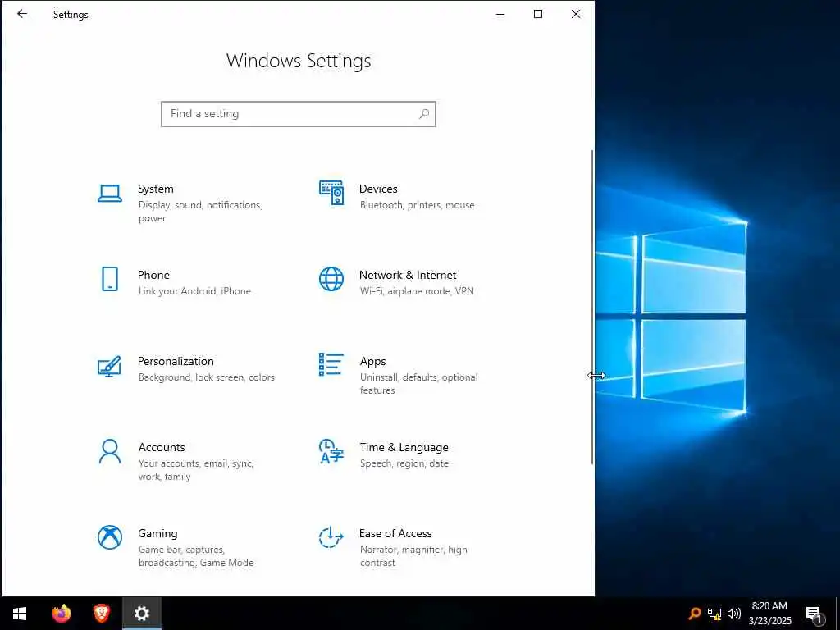Viewport: 840px width, 630px height.
Task: Click 'Game bar, captures, broadcasting' description
Action: (196, 556)
